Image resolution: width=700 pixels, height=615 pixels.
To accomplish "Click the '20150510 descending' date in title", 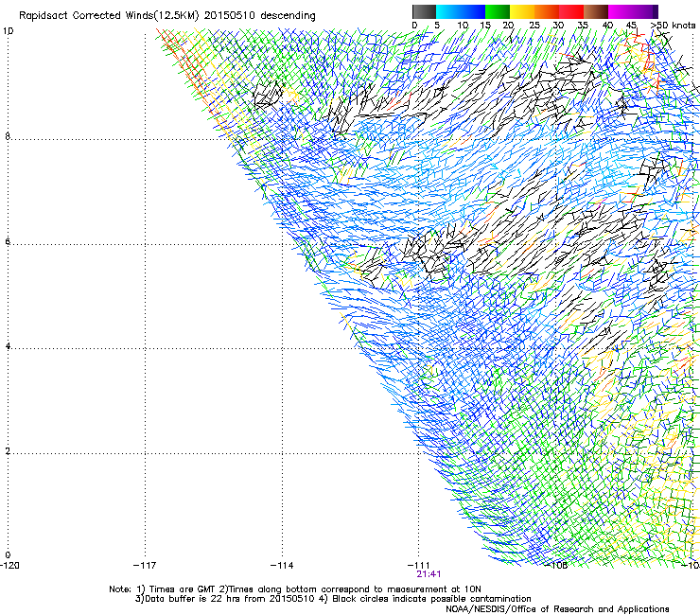I will pos(260,16).
